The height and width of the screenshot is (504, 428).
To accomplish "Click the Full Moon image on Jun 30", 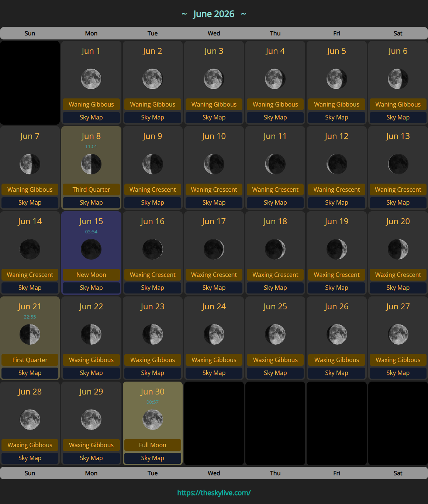I will coord(152,420).
